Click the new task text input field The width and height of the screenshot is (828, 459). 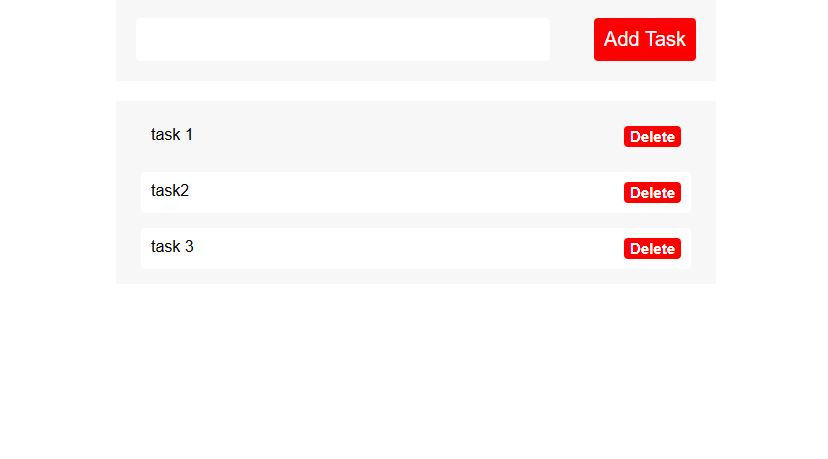click(x=342, y=40)
